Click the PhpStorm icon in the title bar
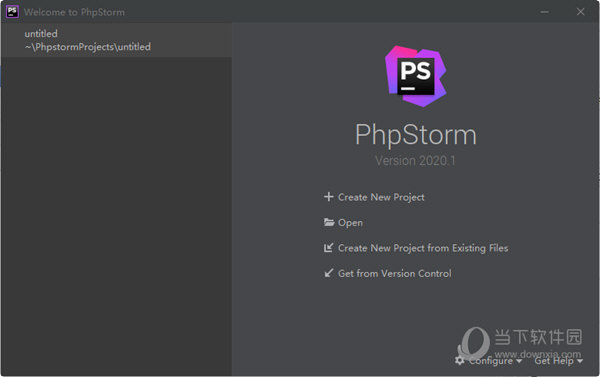The height and width of the screenshot is (377, 600). [x=12, y=12]
